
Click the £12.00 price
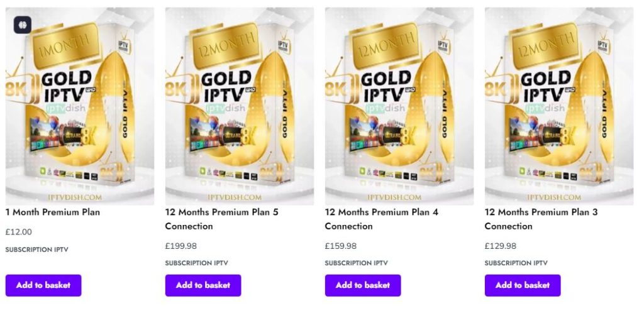[19, 232]
